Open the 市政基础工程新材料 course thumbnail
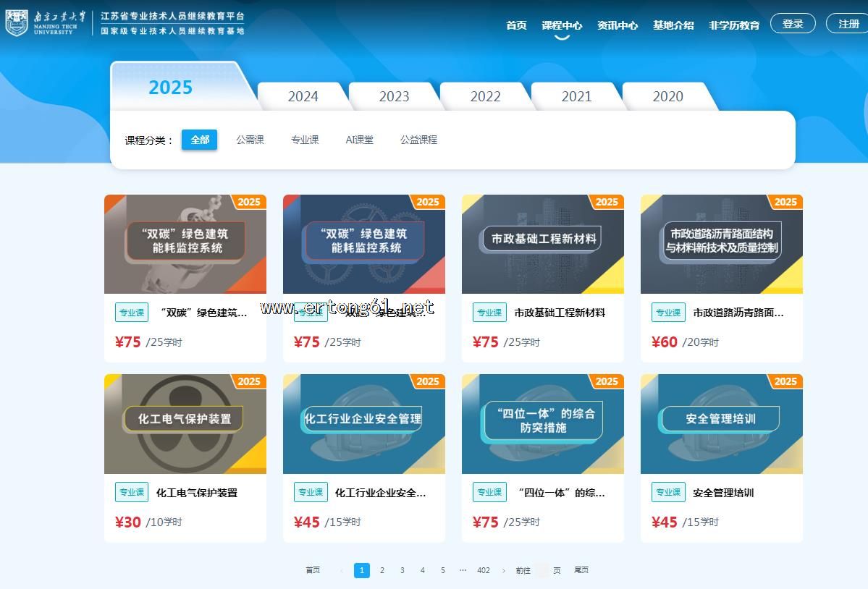The height and width of the screenshot is (589, 868). coord(542,244)
